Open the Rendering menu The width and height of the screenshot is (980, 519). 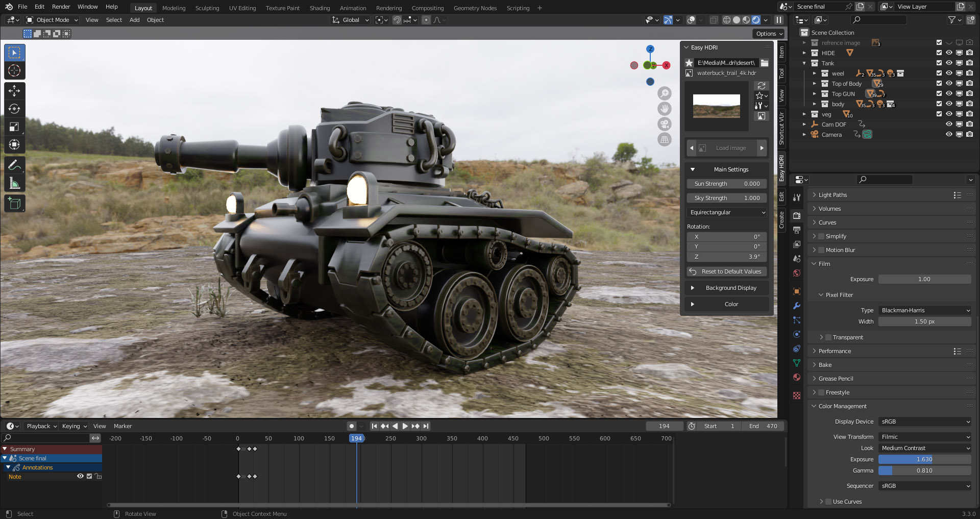(388, 8)
